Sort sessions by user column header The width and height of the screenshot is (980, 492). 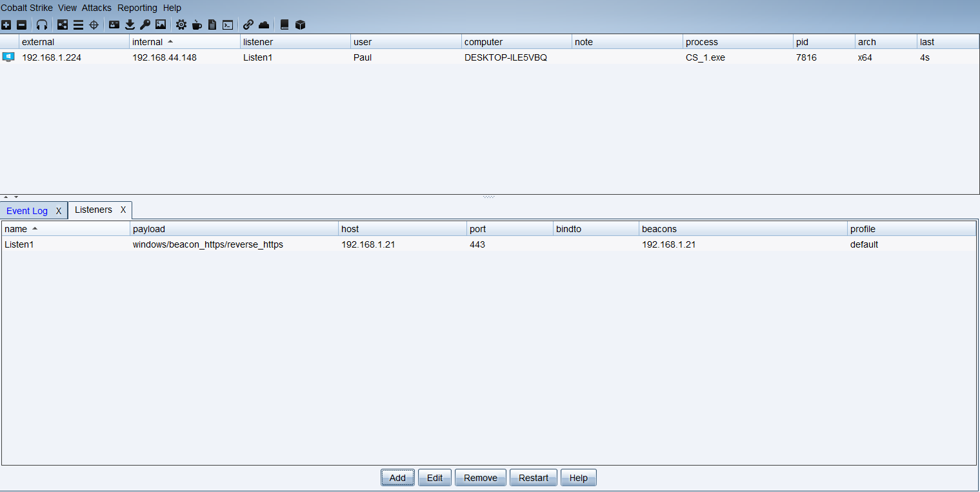point(406,42)
